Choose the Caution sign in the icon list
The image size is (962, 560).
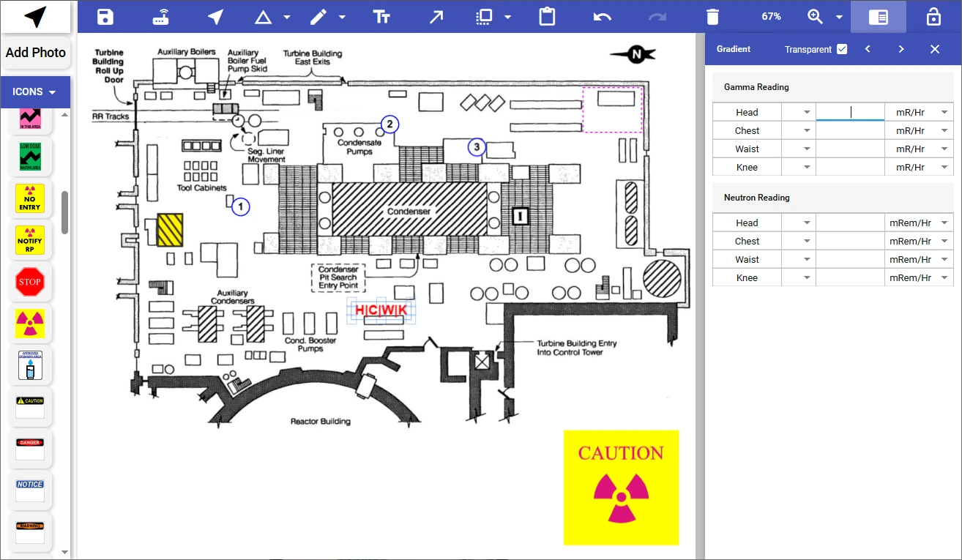coord(30,408)
